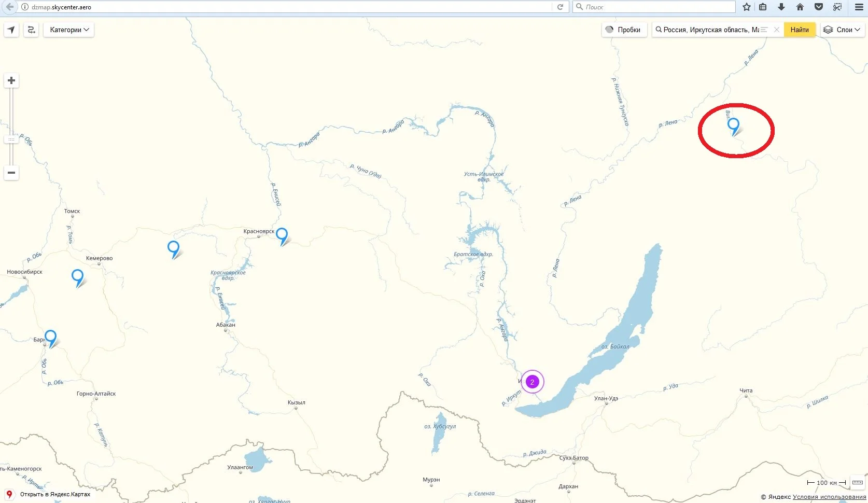Open the Категории dropdown
Viewport: 868px width, 503px height.
coord(68,30)
